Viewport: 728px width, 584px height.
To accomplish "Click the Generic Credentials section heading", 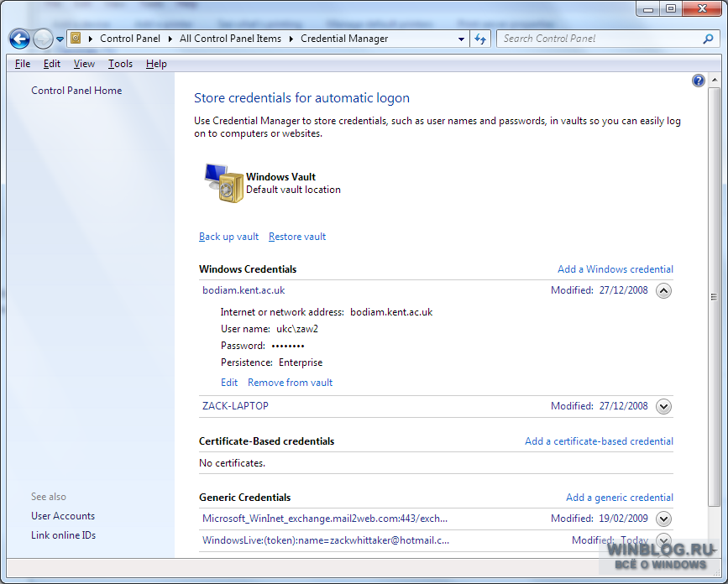I will [x=244, y=498].
